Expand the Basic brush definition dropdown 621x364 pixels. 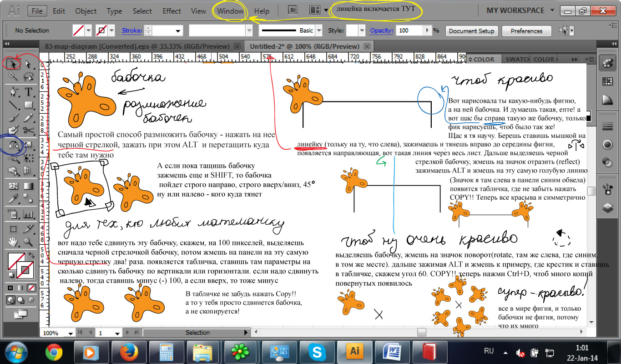(318, 30)
